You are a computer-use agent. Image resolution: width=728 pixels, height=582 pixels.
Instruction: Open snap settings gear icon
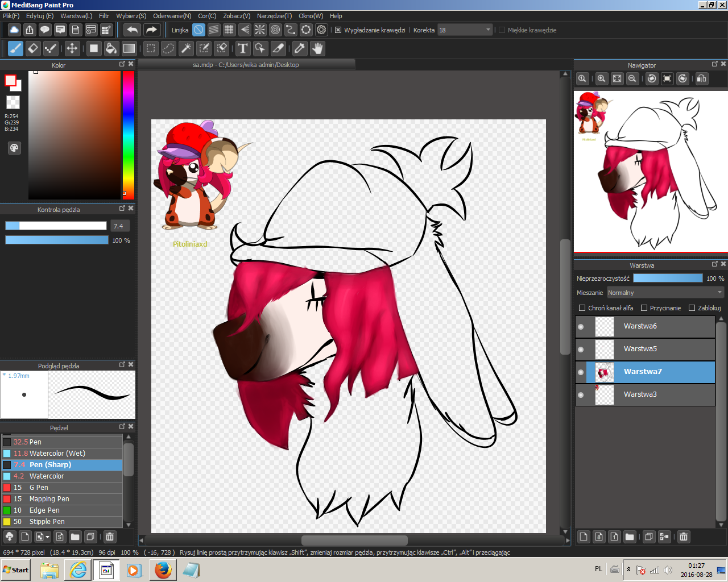[321, 30]
